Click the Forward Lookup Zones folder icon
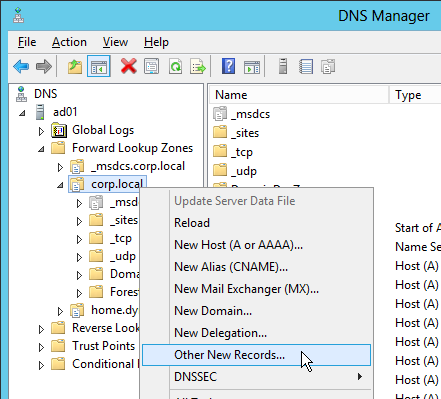The width and height of the screenshot is (441, 399). [58, 148]
